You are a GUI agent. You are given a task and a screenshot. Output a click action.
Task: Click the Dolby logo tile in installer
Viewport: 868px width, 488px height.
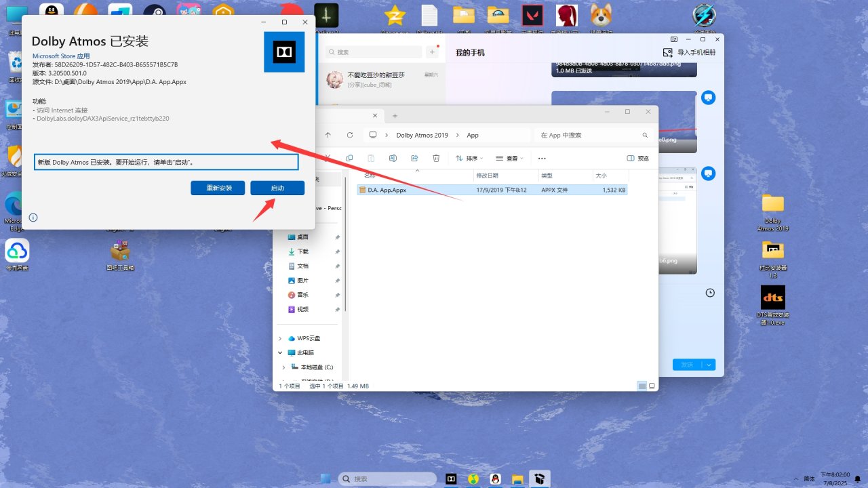(284, 52)
